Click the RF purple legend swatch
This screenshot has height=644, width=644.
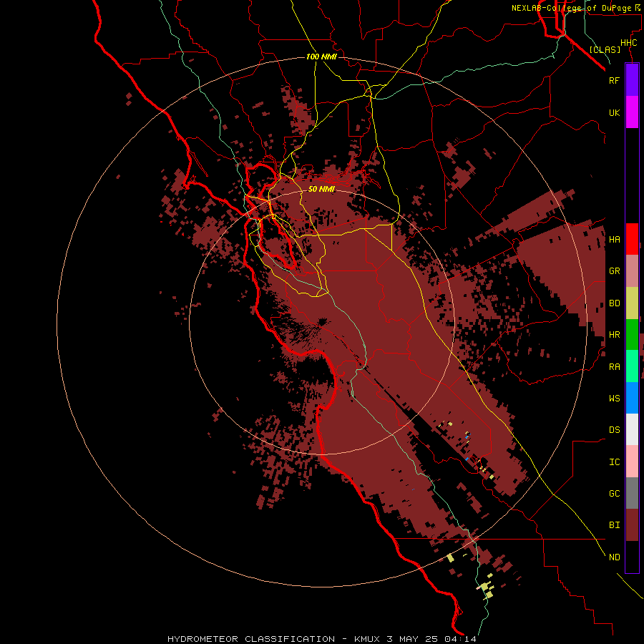632,80
